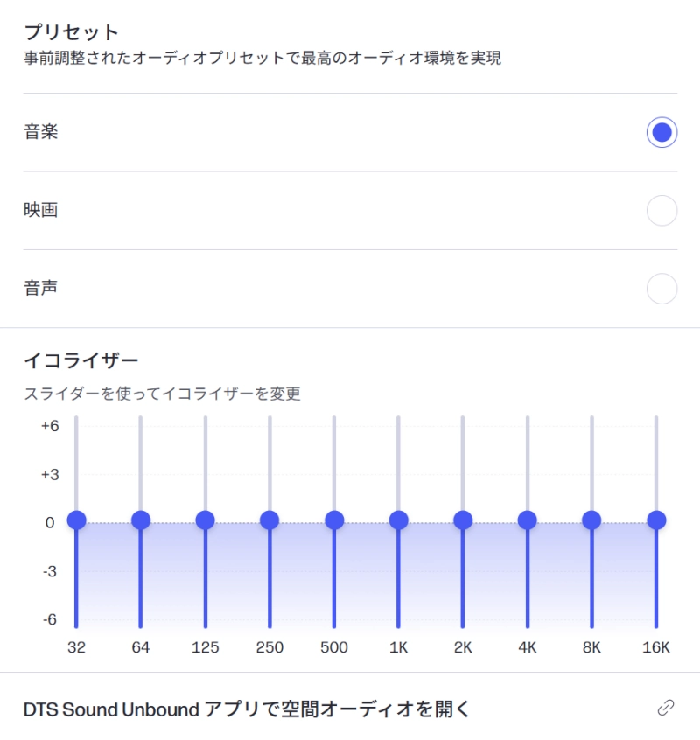Viewport: 700px width, 740px height.
Task: Click the 500 Hz equalizer slider handle
Action: pos(333,520)
